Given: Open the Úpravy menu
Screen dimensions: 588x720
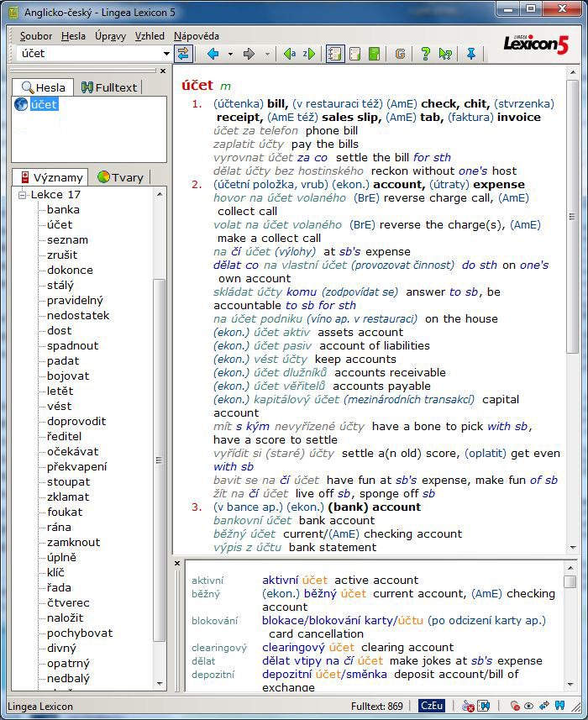Looking at the screenshot, I should [110, 36].
